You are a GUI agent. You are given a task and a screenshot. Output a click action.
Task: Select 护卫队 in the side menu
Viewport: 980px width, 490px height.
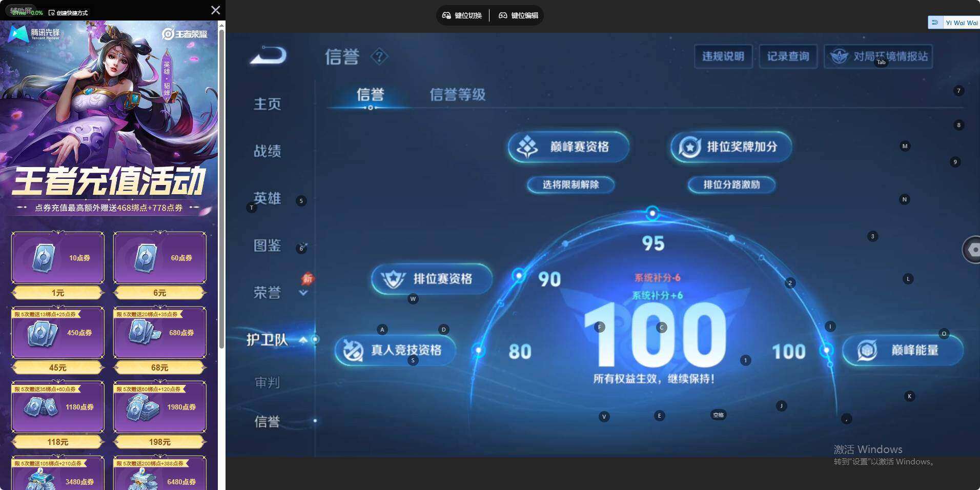point(267,340)
